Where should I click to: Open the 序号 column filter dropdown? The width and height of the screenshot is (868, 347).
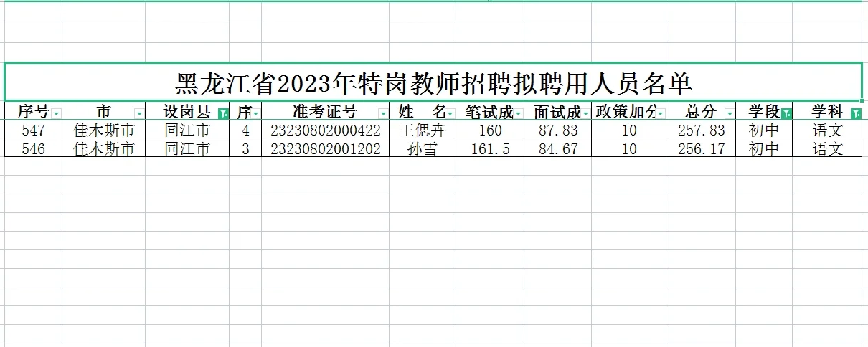(x=56, y=113)
